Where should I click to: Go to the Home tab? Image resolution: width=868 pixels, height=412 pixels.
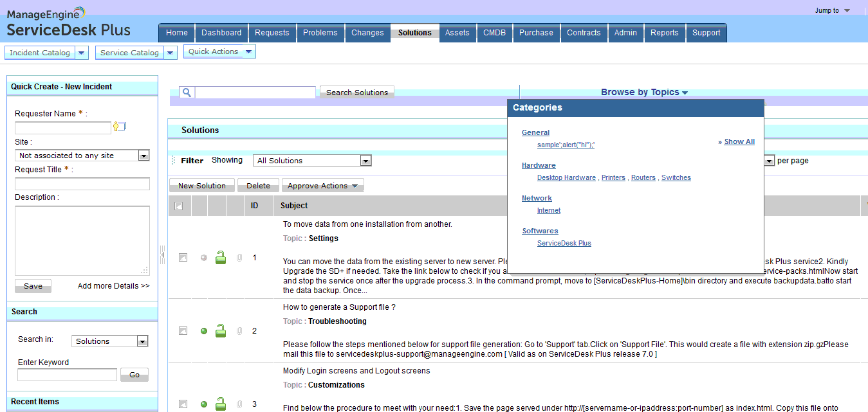[x=177, y=33]
